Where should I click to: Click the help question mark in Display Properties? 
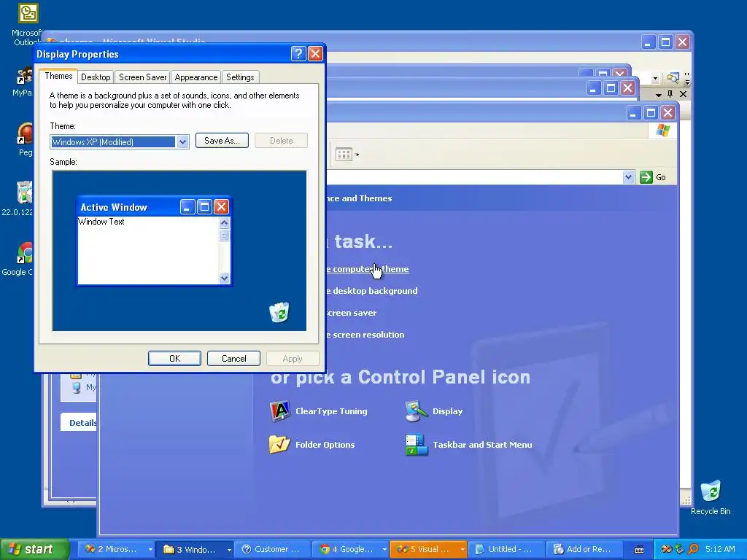(298, 54)
